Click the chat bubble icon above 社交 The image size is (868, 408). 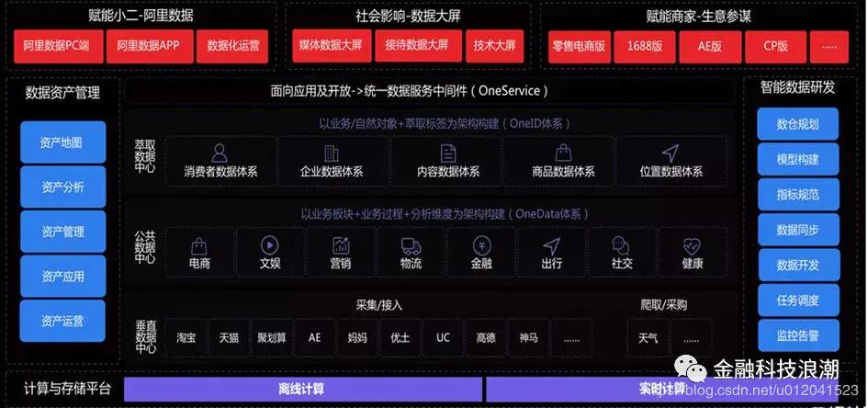coord(621,245)
